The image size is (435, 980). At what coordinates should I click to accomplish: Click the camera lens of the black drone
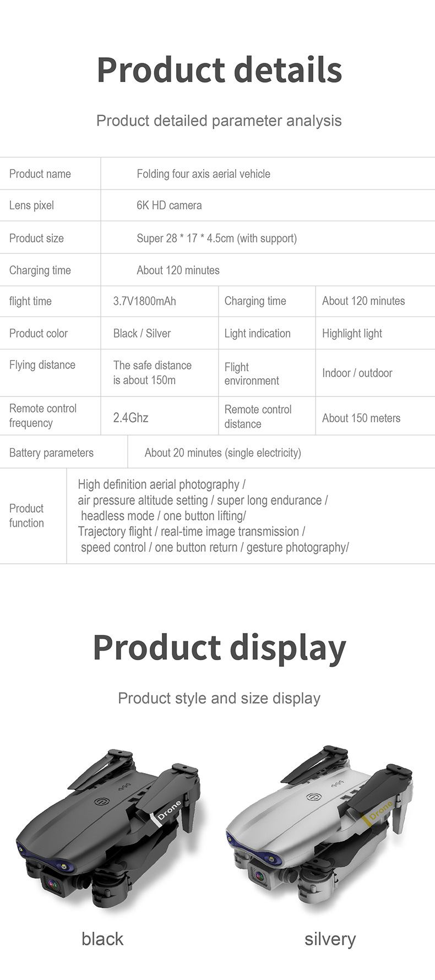coord(53,884)
